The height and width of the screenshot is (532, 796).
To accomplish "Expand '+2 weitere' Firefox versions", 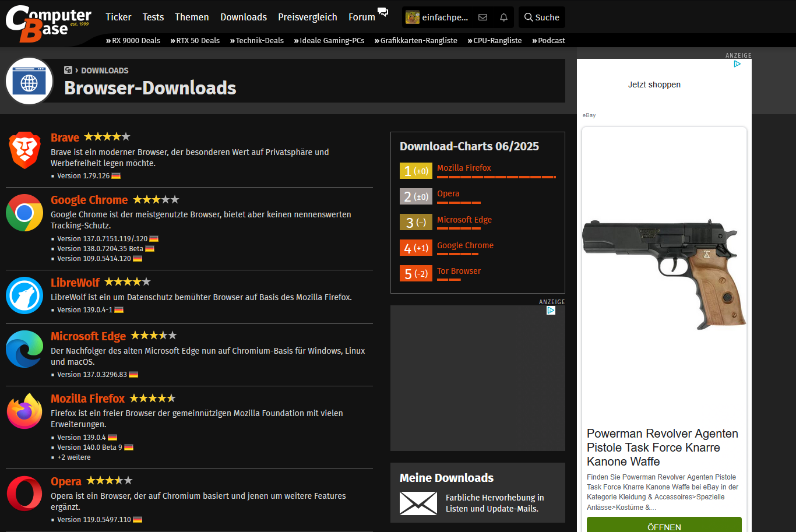I will tap(74, 457).
